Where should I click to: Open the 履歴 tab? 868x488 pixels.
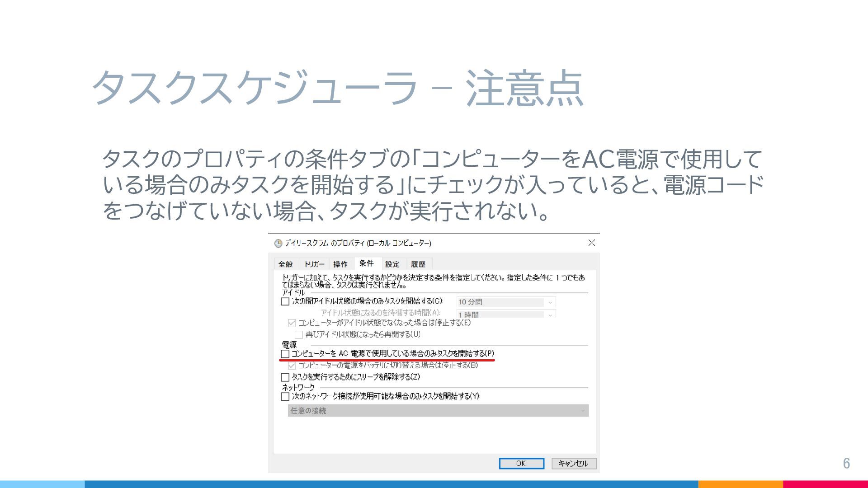[x=418, y=264]
